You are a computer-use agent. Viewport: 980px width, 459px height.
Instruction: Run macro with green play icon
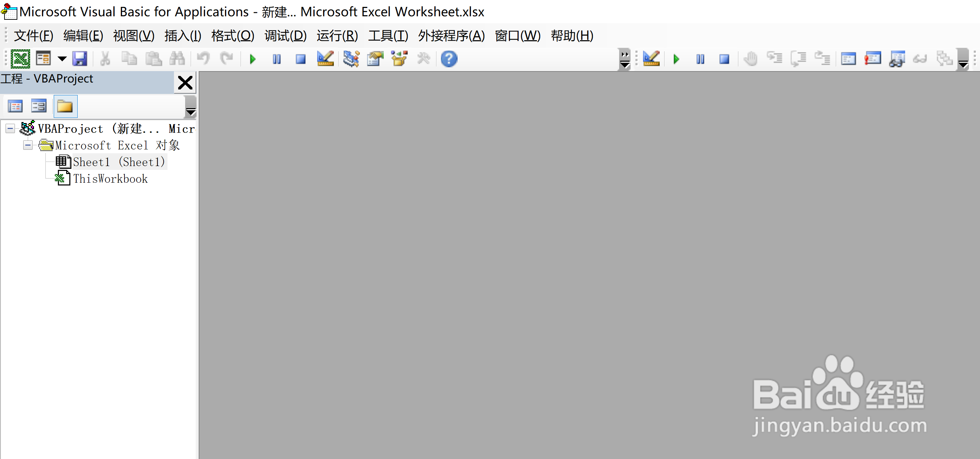(x=253, y=59)
